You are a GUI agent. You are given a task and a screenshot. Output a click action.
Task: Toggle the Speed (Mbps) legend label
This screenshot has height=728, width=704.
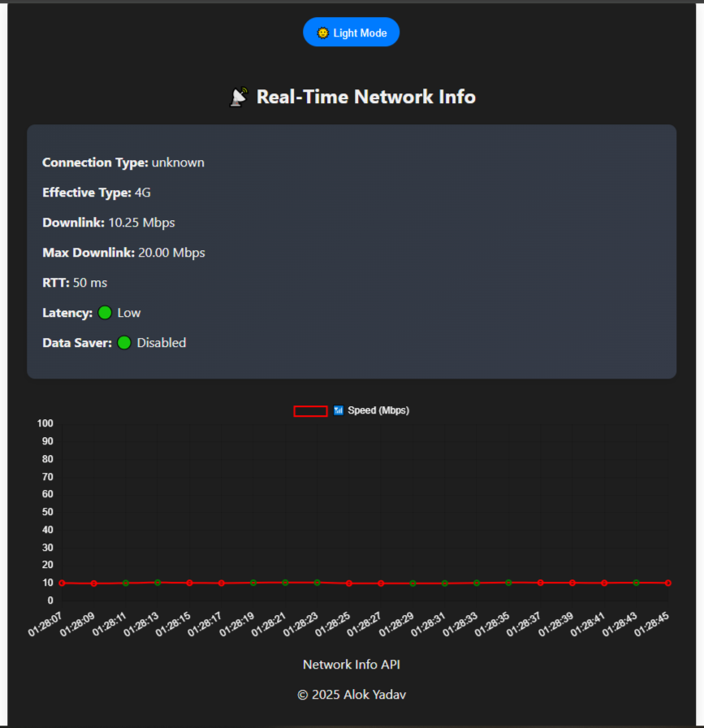pyautogui.click(x=378, y=411)
